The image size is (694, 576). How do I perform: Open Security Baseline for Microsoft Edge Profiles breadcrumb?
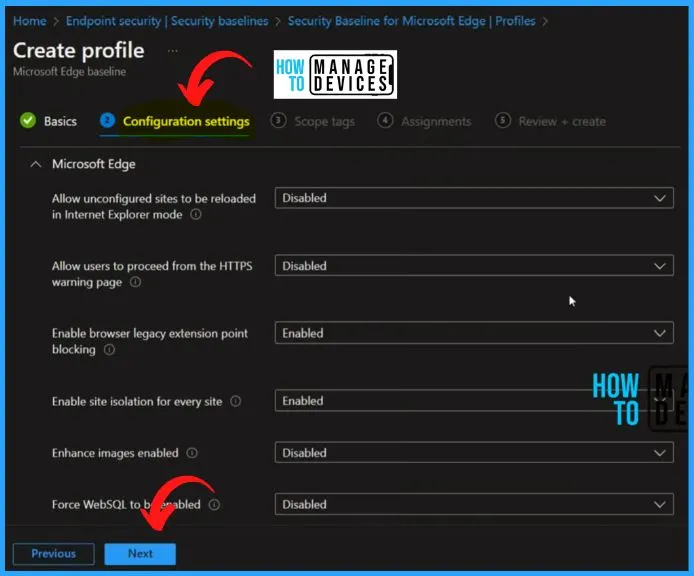(x=412, y=21)
